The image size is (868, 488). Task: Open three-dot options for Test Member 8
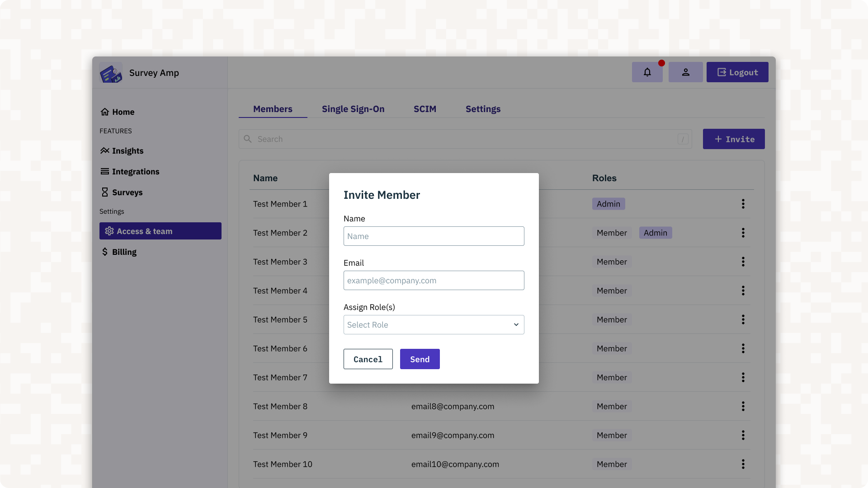pyautogui.click(x=743, y=406)
